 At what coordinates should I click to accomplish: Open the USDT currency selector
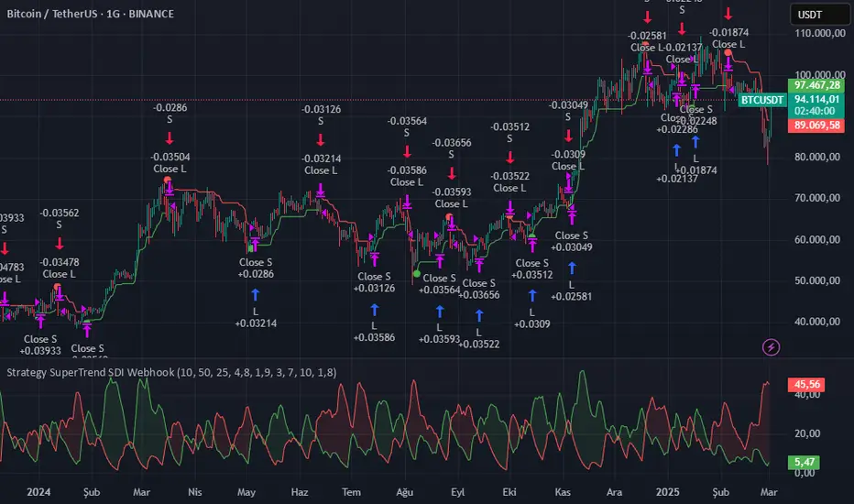[820, 15]
